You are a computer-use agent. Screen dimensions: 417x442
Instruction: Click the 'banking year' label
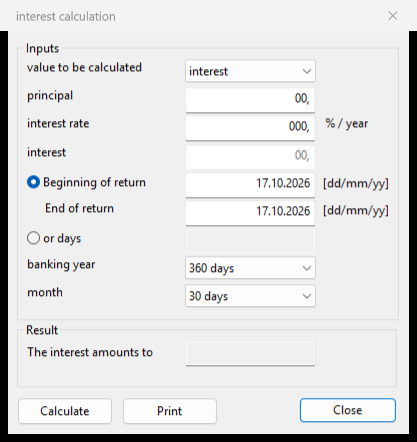coord(61,265)
